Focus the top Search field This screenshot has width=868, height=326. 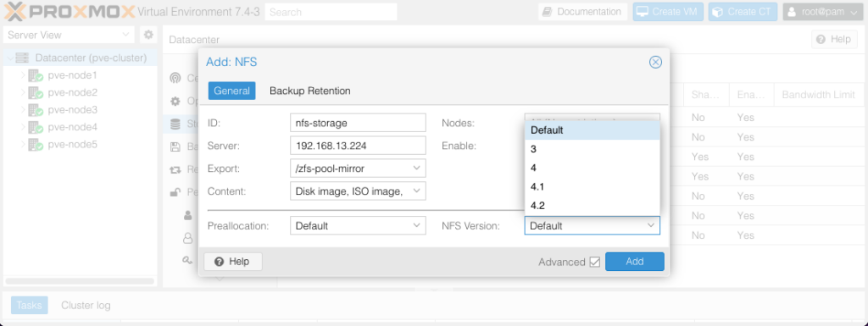[x=331, y=12]
